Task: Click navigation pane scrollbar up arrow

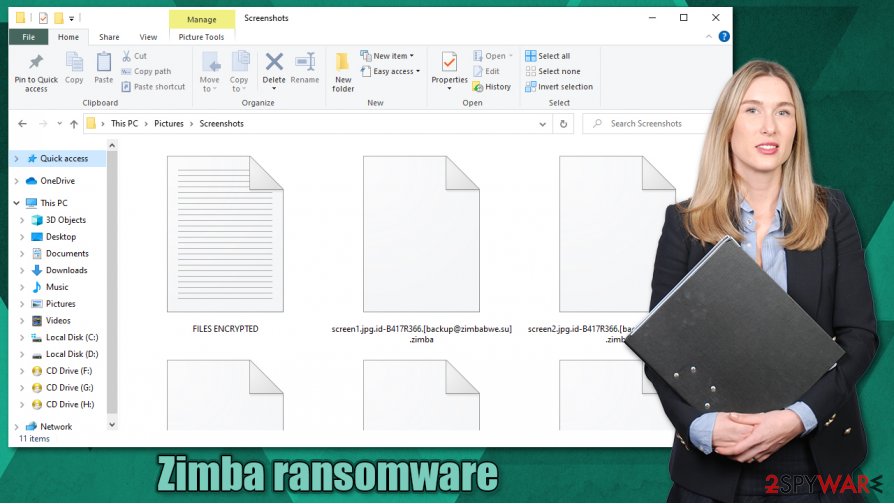Action: pos(112,146)
